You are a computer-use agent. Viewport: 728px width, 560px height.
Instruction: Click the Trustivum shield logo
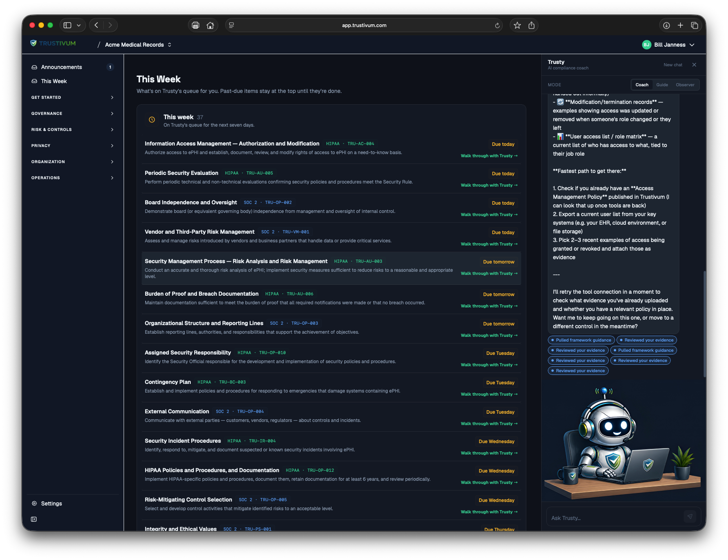click(34, 43)
